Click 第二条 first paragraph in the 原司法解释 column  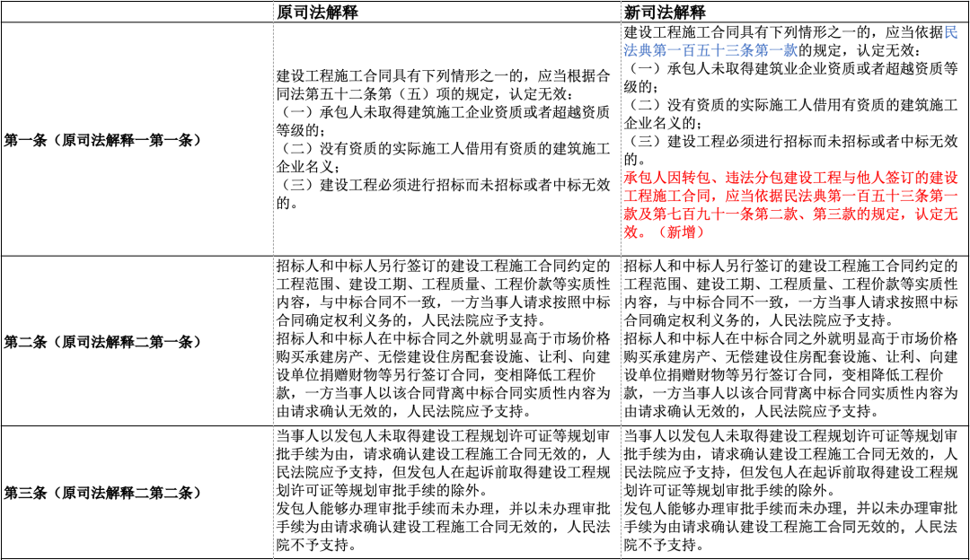point(442,293)
